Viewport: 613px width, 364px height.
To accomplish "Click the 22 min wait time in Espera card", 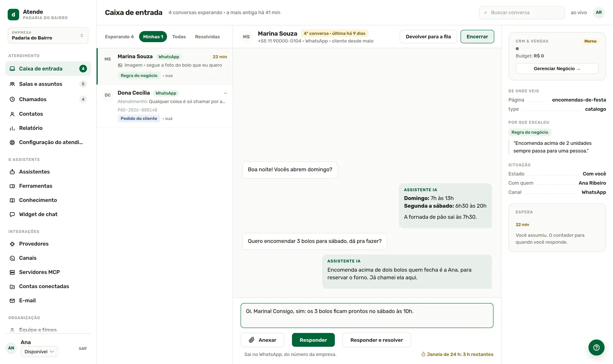I will tap(522, 225).
